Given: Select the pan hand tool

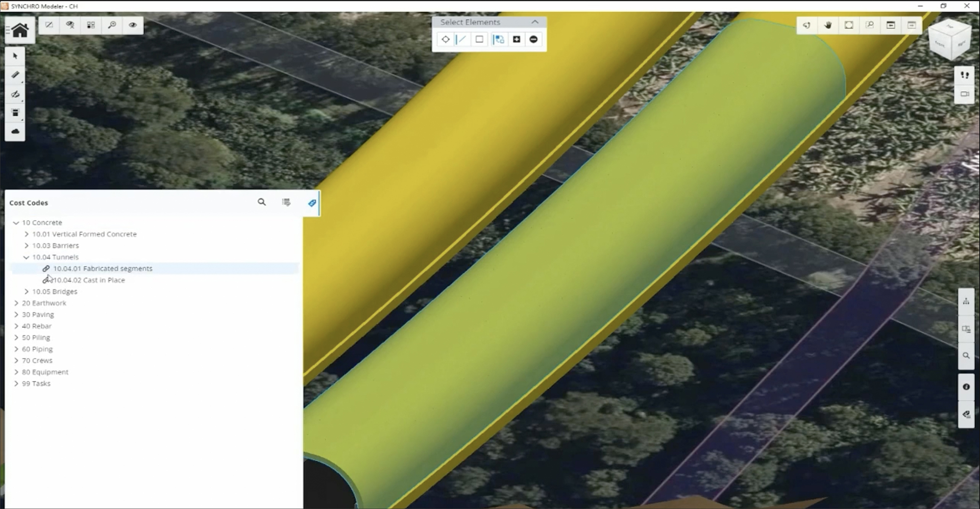Looking at the screenshot, I should [828, 25].
